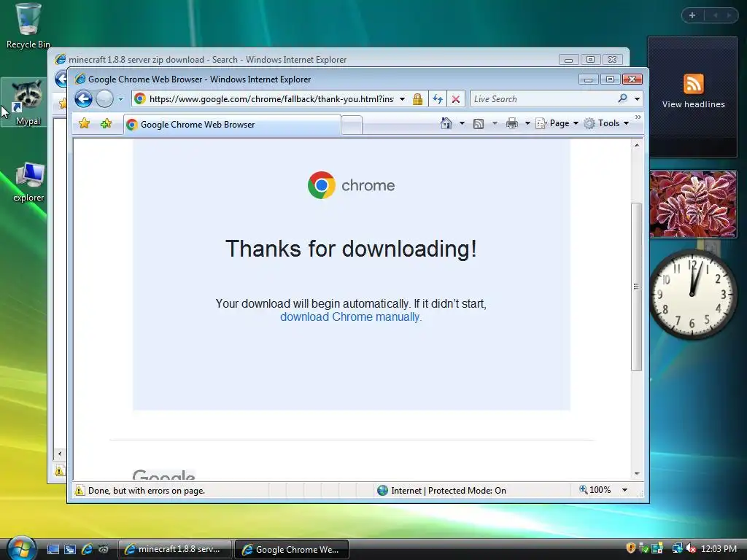Screen dimensions: 747x560
Task: Click the muted volume tray icon
Action: [x=691, y=548]
